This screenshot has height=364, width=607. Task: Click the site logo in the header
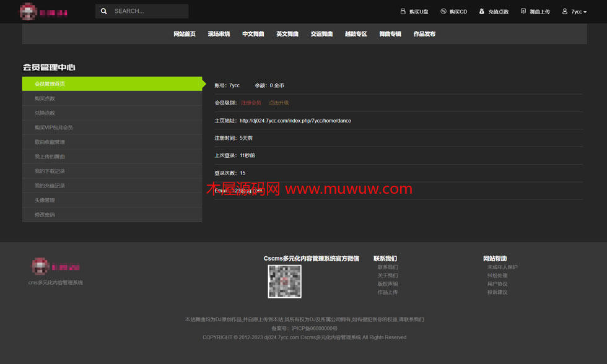pos(43,11)
